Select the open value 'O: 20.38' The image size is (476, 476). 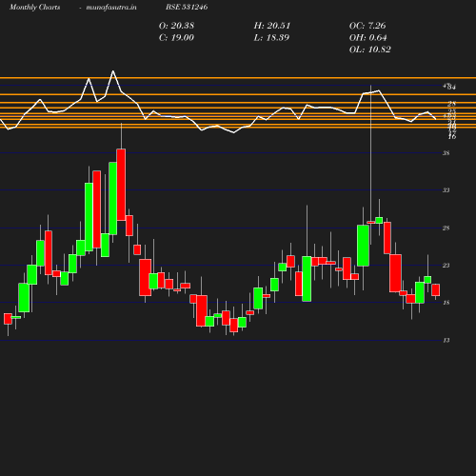pyautogui.click(x=176, y=26)
